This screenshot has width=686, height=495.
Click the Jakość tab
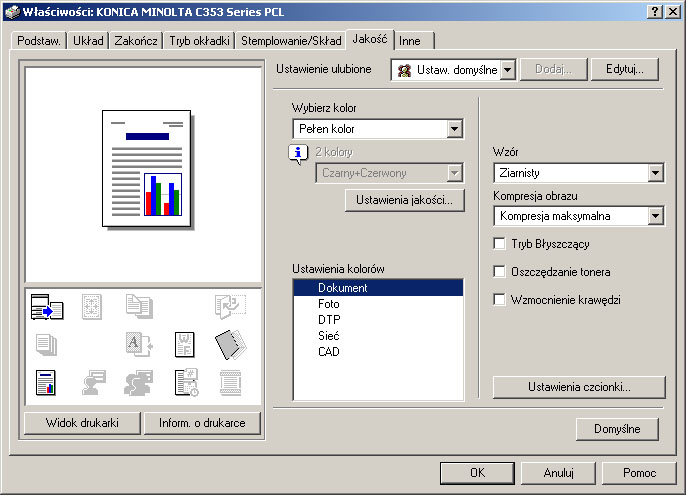[x=370, y=39]
